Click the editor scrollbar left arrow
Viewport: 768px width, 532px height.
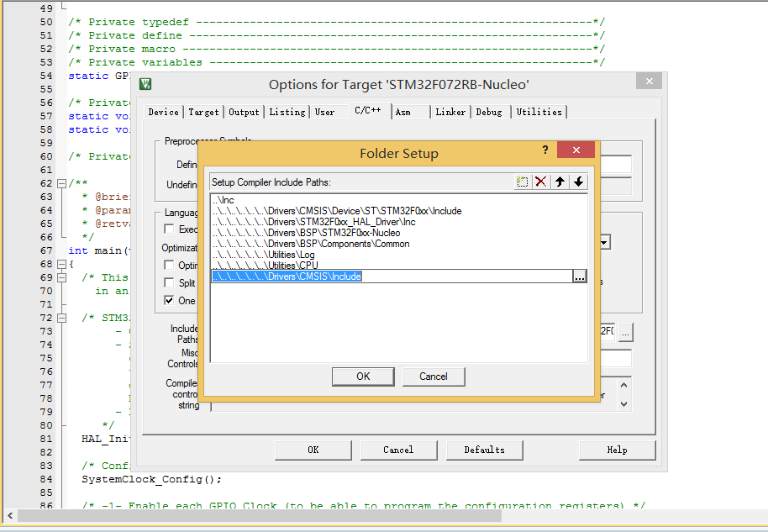(10, 516)
